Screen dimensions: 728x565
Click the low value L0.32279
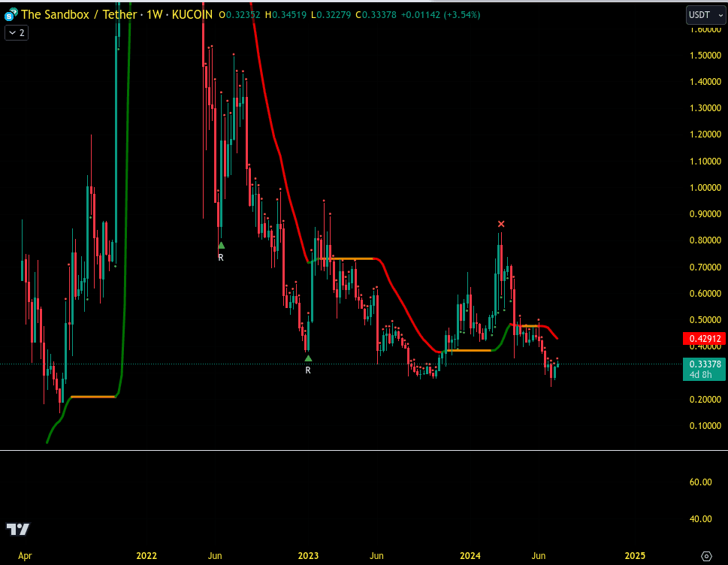click(331, 15)
